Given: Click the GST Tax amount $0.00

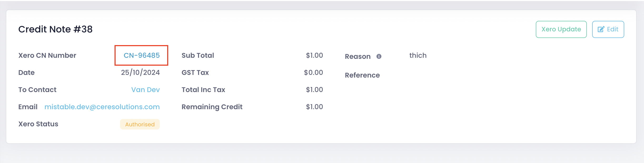Looking at the screenshot, I should 313,73.
